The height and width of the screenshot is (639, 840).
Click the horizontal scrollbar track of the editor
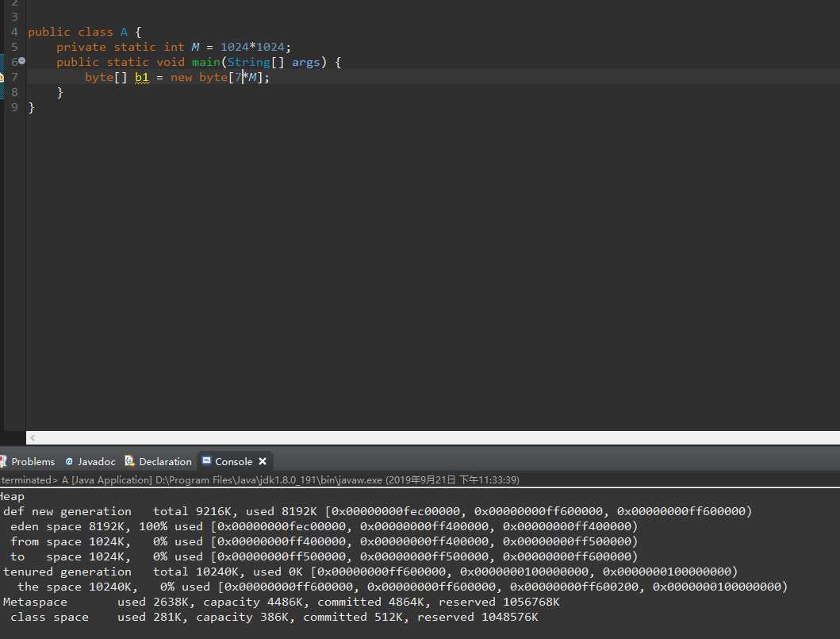[433, 437]
